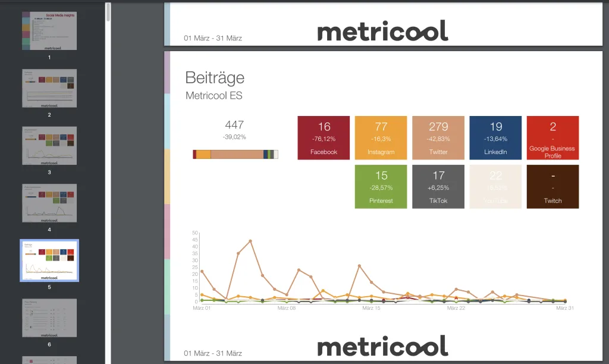Click the thumbnail sidebar scrollbar handle
Image resolution: width=609 pixels, height=364 pixels.
108,12
